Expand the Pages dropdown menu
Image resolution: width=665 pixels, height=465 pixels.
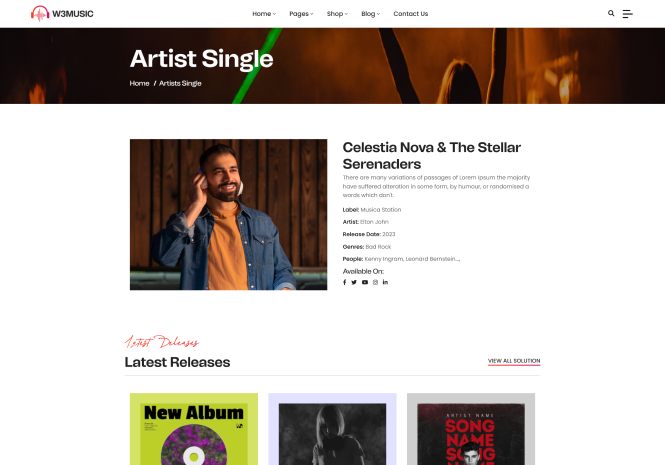point(301,14)
